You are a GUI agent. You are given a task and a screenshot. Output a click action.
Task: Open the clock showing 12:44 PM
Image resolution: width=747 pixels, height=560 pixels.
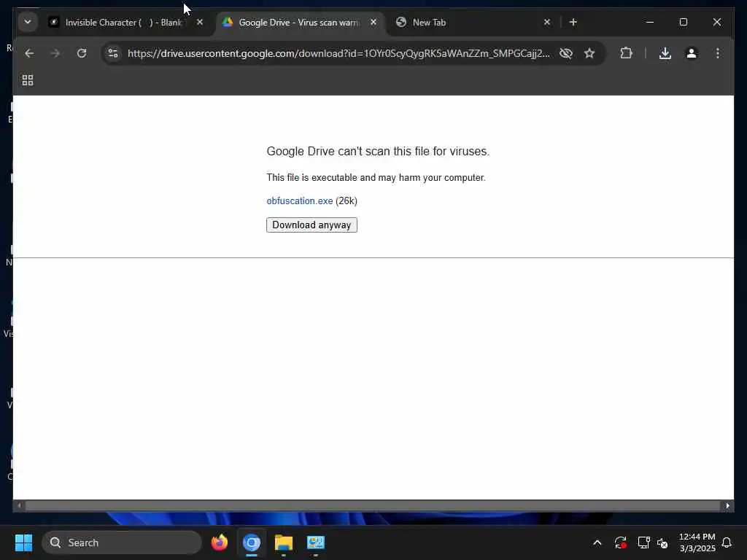[697, 542]
